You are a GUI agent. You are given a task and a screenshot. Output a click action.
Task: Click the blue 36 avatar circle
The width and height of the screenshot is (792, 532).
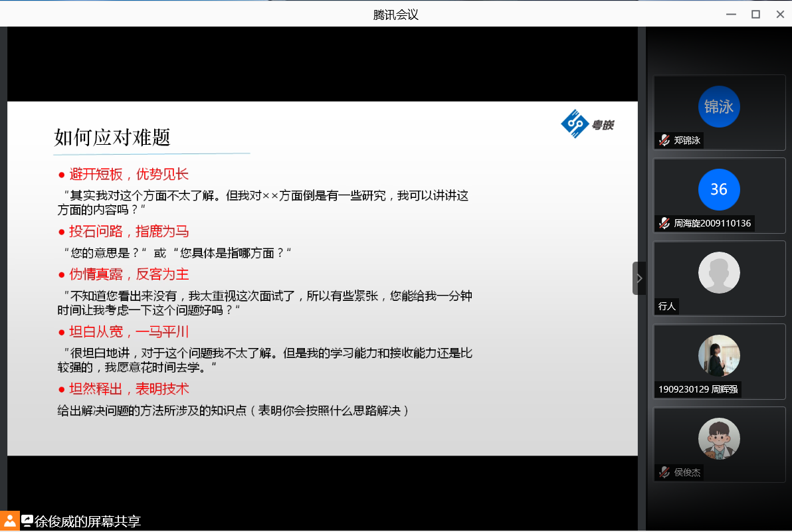719,190
